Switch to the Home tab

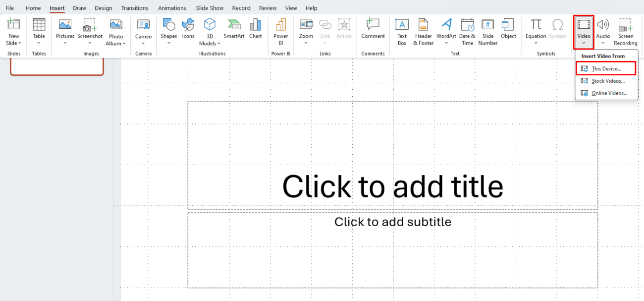[x=33, y=8]
